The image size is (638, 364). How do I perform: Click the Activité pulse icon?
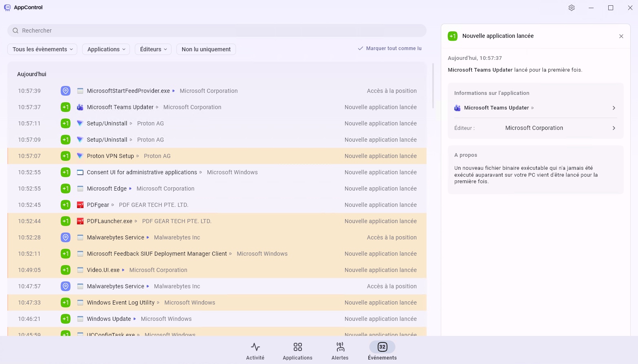(x=255, y=347)
